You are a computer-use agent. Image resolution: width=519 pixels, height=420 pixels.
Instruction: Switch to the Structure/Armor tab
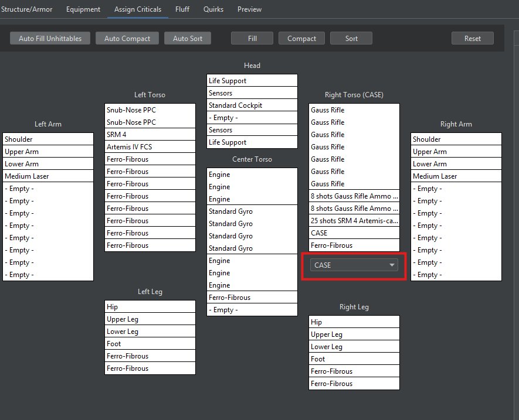[28, 9]
